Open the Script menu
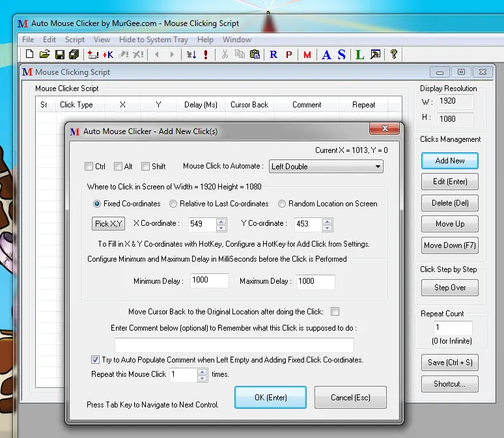 coord(75,40)
